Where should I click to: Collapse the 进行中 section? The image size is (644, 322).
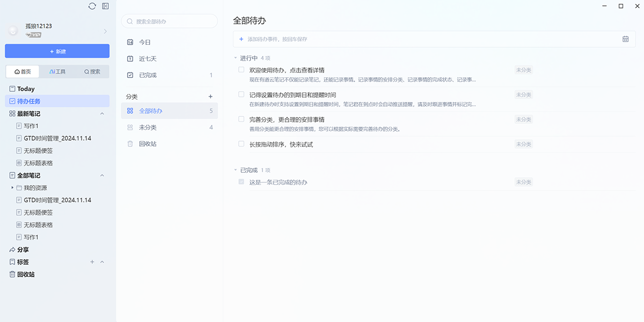(x=235, y=58)
